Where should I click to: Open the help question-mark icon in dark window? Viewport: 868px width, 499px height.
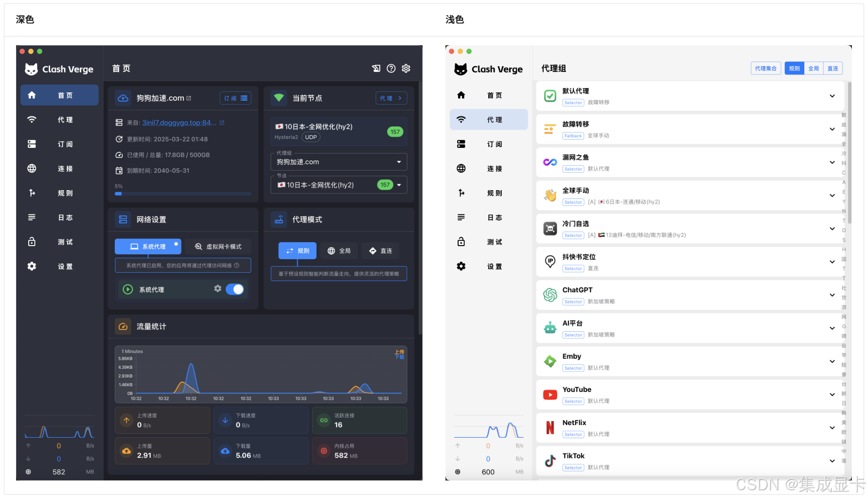[391, 69]
